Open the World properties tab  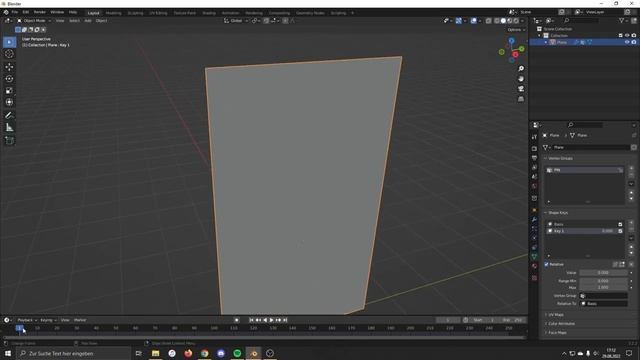point(534,186)
